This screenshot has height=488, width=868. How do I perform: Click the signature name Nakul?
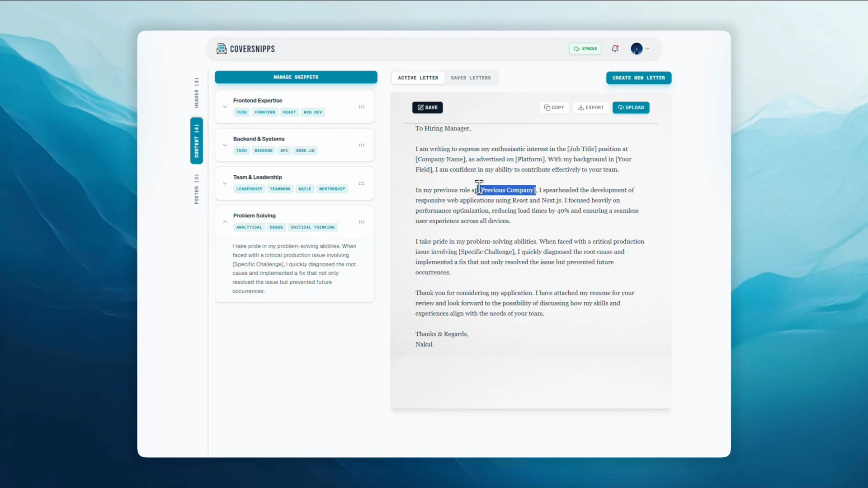424,344
